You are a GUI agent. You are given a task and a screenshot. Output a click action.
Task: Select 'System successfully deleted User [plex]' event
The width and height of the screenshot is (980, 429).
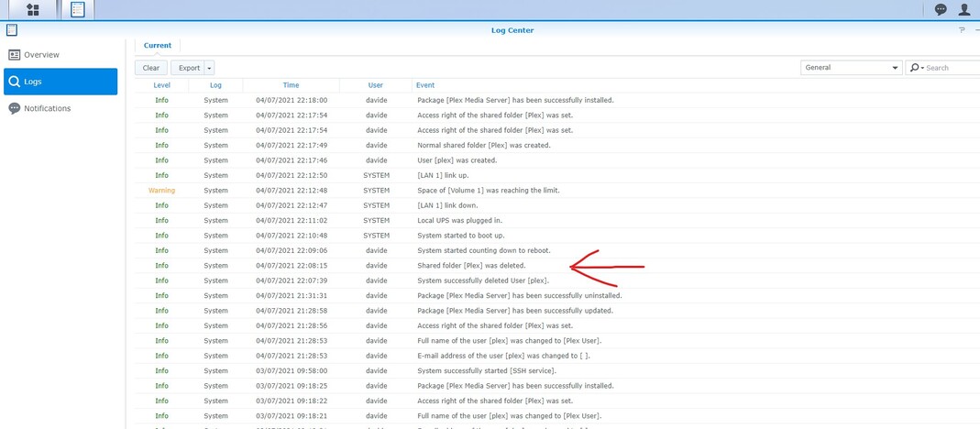pos(483,280)
